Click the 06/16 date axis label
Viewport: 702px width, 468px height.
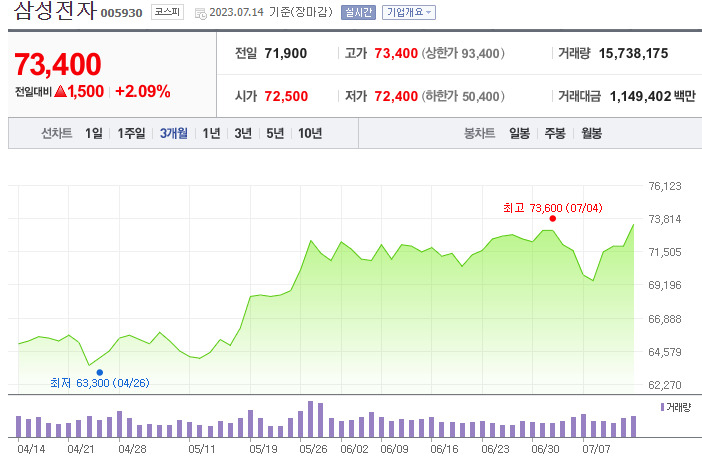[444, 449]
